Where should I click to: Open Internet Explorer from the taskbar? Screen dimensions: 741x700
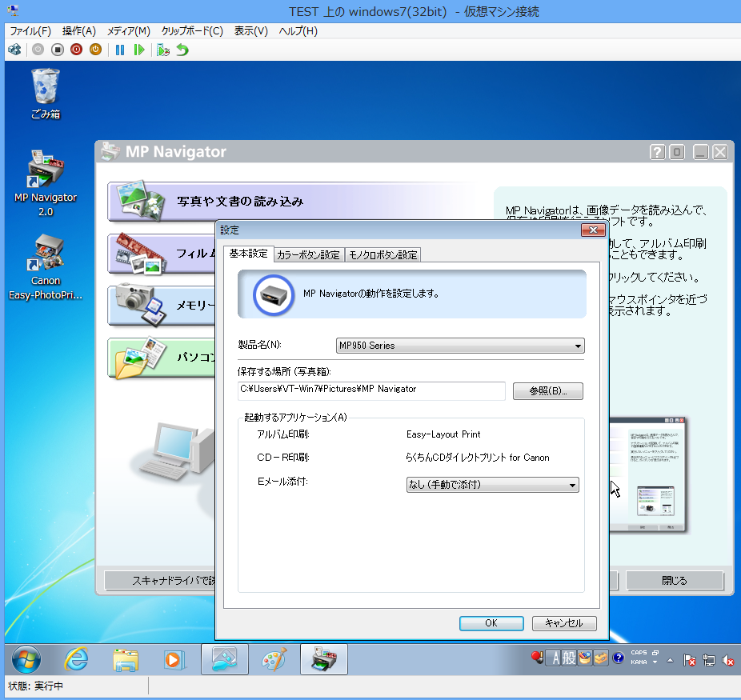tap(77, 659)
